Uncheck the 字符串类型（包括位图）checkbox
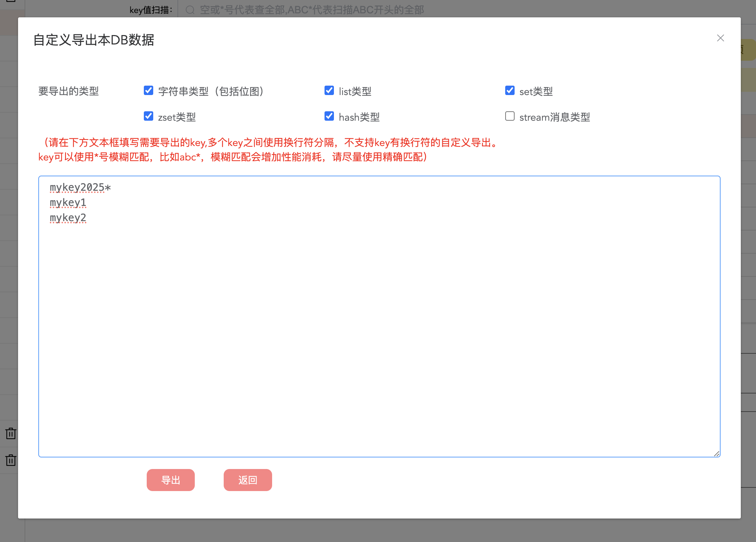Screen dimensions: 756x542 pyautogui.click(x=149, y=90)
